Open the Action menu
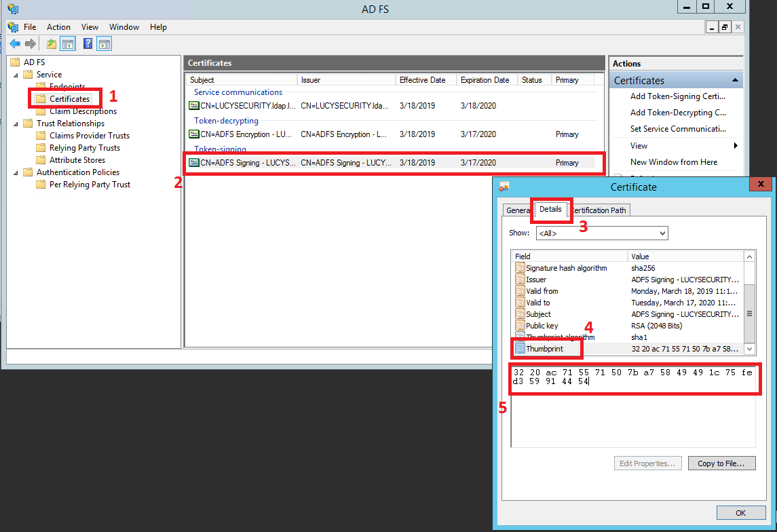The image size is (777, 532). [x=58, y=26]
